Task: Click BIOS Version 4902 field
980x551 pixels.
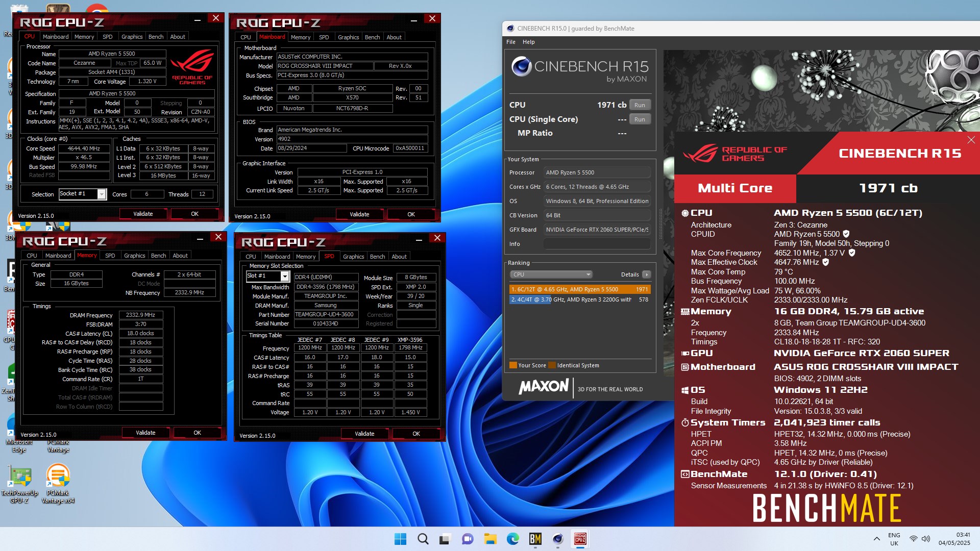Action: pyautogui.click(x=352, y=139)
